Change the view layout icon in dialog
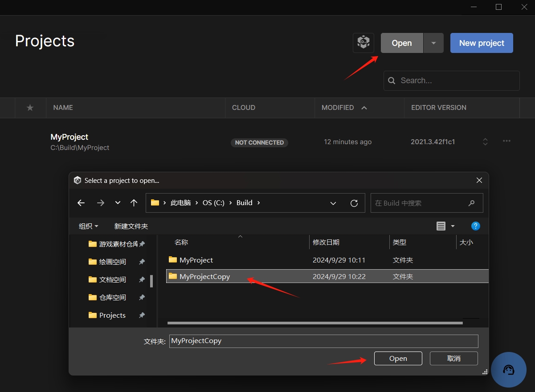Screen dimensions: 535x392 441,226
